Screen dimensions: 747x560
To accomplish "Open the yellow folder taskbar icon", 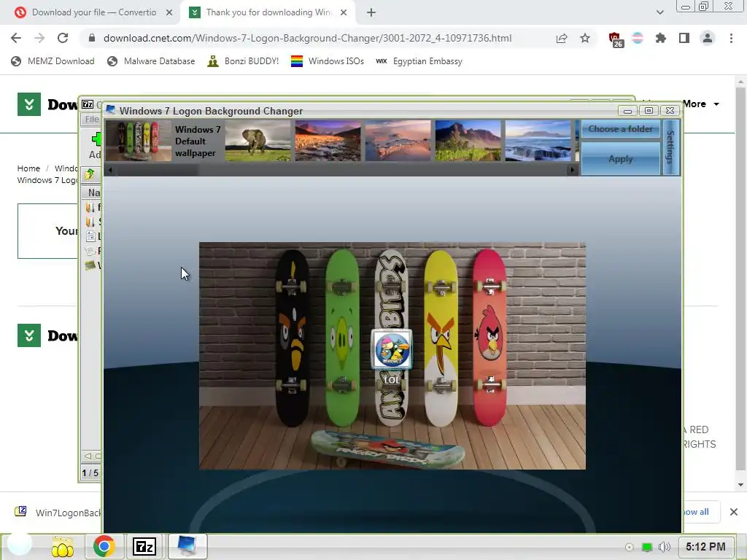I will [63, 547].
